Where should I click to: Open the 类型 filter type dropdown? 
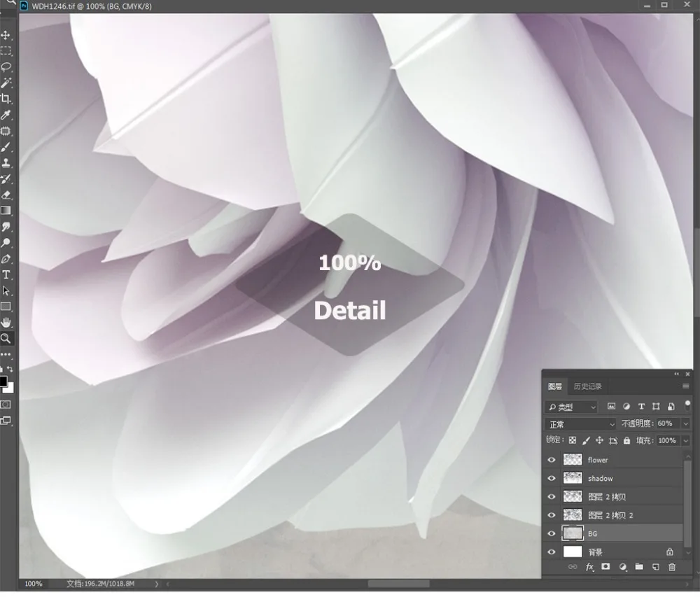(x=571, y=407)
